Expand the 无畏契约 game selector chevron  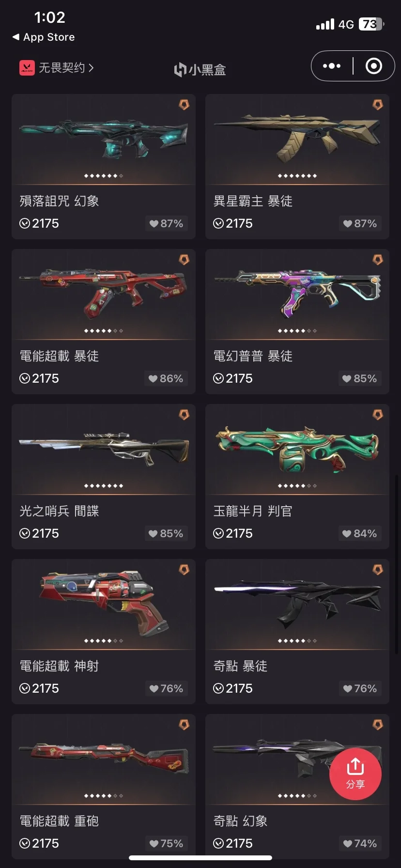(x=91, y=68)
